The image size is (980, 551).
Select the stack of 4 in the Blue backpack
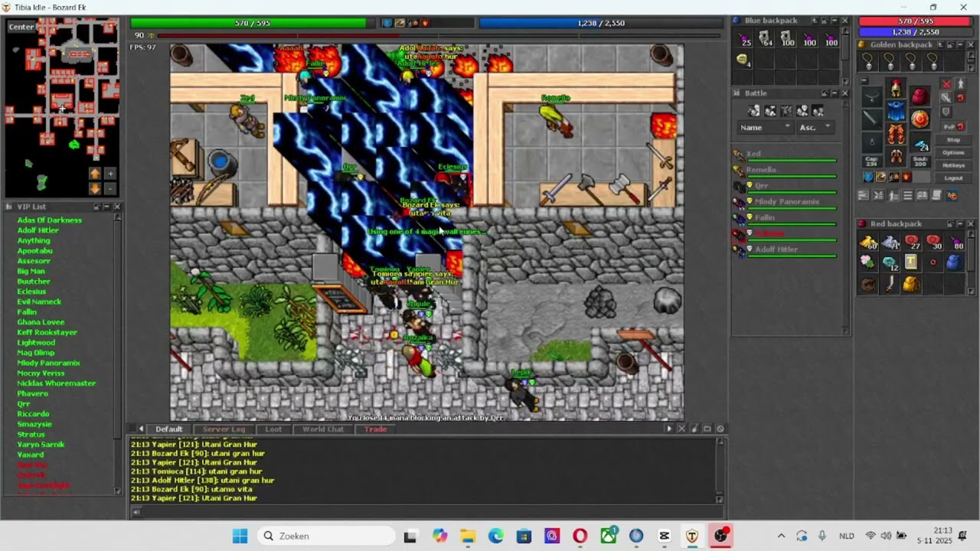click(x=743, y=59)
